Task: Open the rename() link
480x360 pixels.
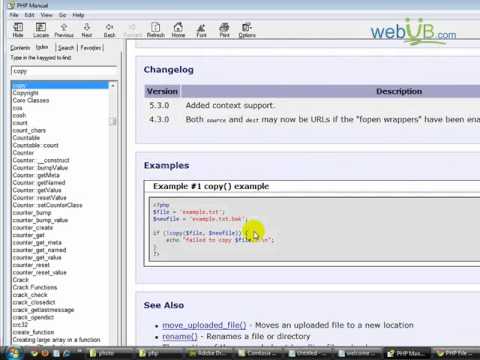Action: (x=180, y=336)
